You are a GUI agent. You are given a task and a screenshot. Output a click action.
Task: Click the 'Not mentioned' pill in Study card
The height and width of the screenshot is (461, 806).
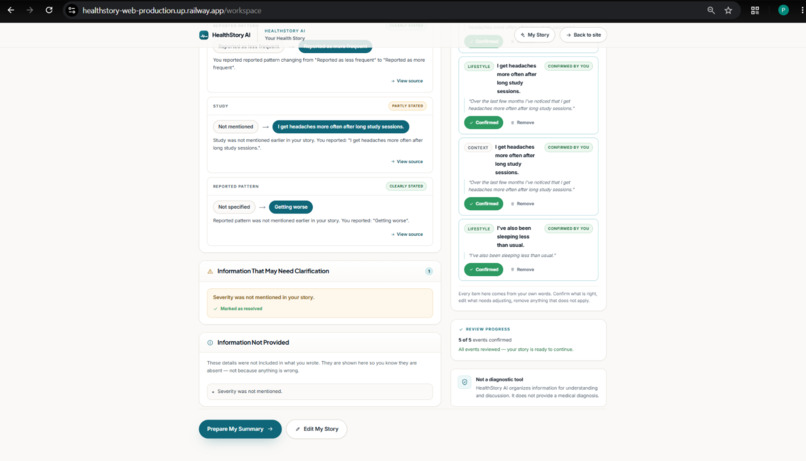pyautogui.click(x=235, y=126)
